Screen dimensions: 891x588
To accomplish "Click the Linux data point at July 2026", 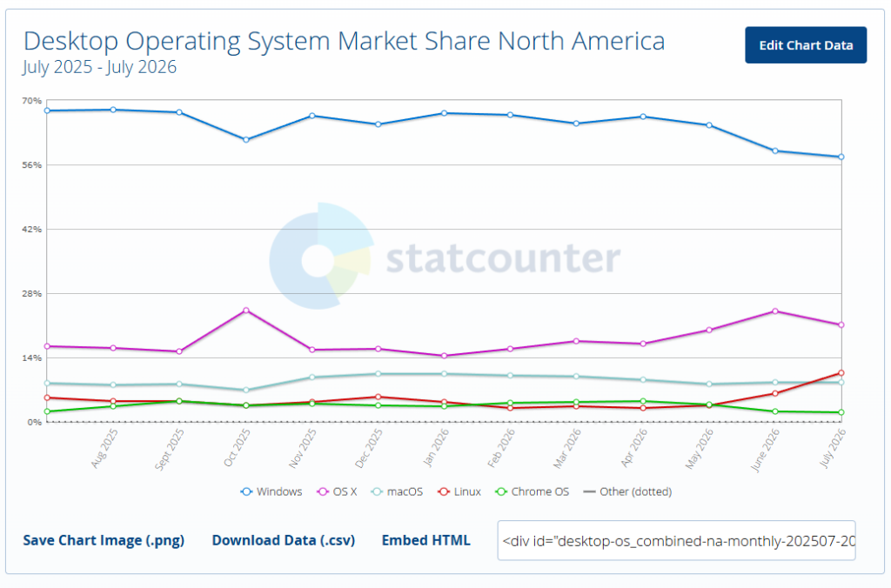I will pos(841,373).
